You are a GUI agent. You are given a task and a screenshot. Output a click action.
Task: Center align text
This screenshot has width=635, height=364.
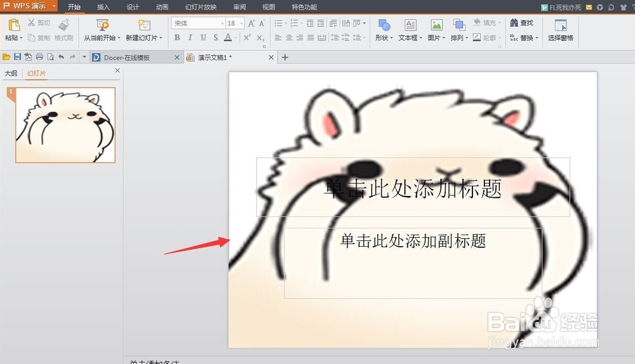tap(289, 37)
